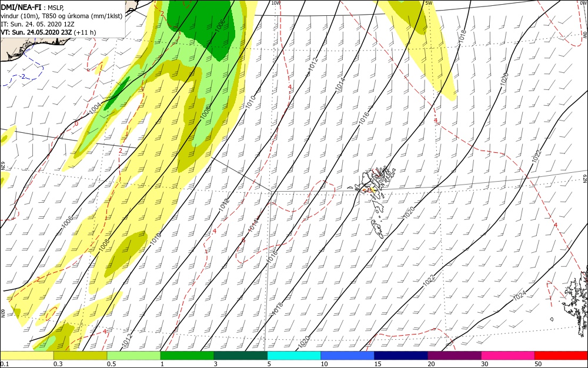
Task: Click the yellow 0.1–0.3 legend swatch
Action: pos(26,356)
